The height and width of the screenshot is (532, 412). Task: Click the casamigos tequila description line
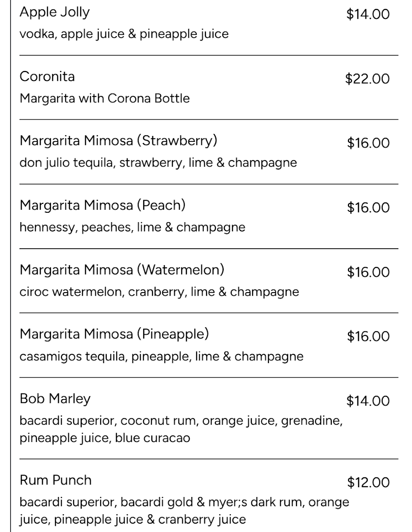(x=162, y=356)
